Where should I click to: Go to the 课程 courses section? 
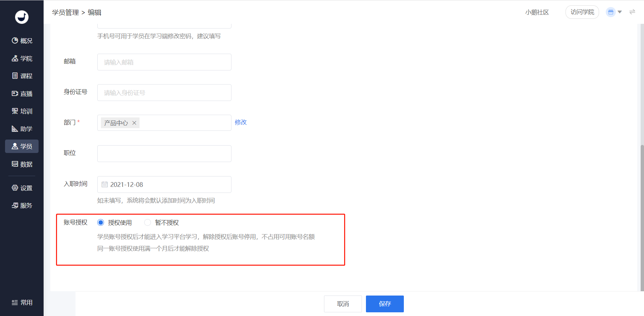pyautogui.click(x=22, y=76)
